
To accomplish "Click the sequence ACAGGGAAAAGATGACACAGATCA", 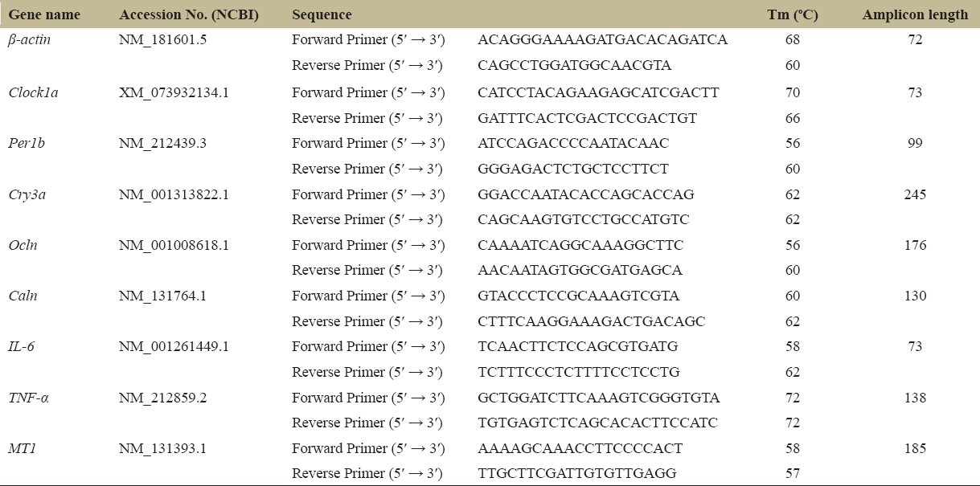I will [602, 39].
